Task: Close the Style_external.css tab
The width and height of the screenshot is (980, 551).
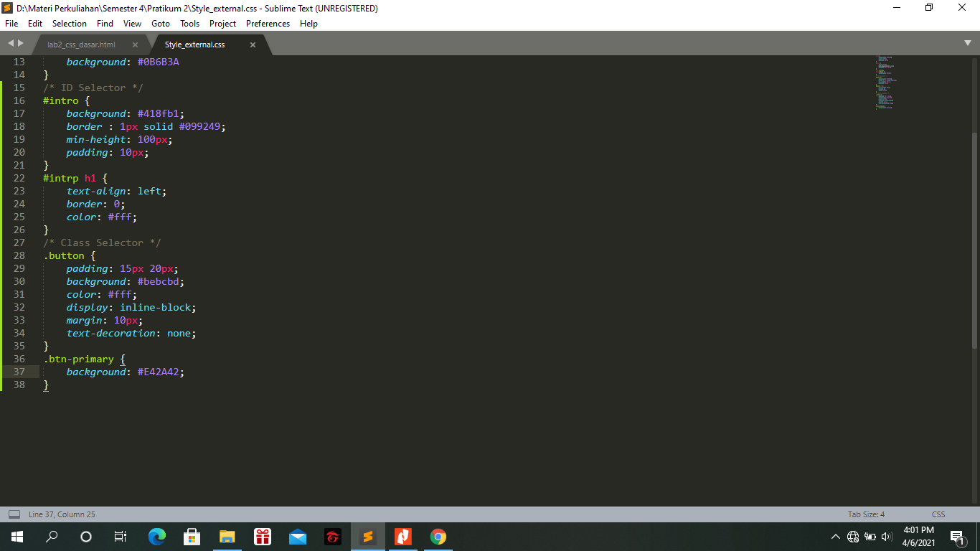Action: [253, 44]
